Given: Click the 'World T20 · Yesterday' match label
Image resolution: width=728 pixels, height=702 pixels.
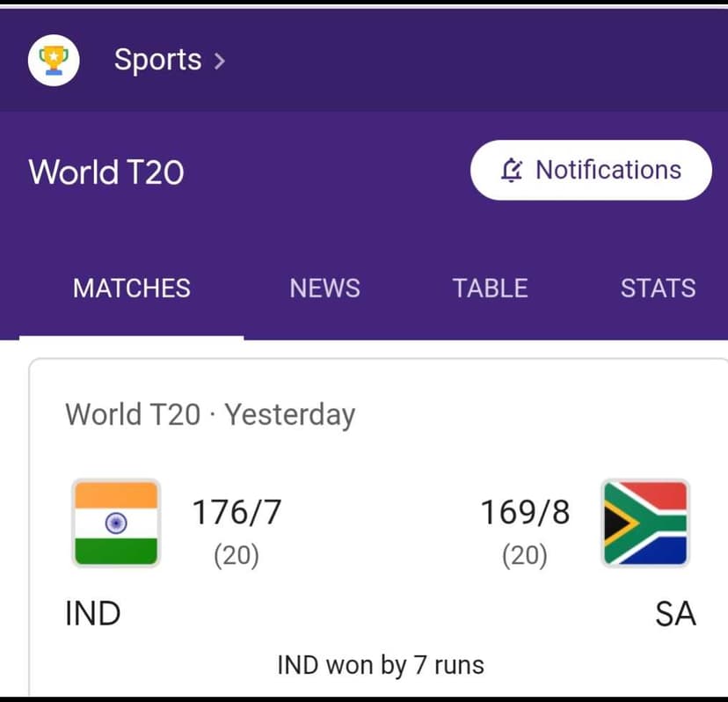Looking at the screenshot, I should pos(210,413).
